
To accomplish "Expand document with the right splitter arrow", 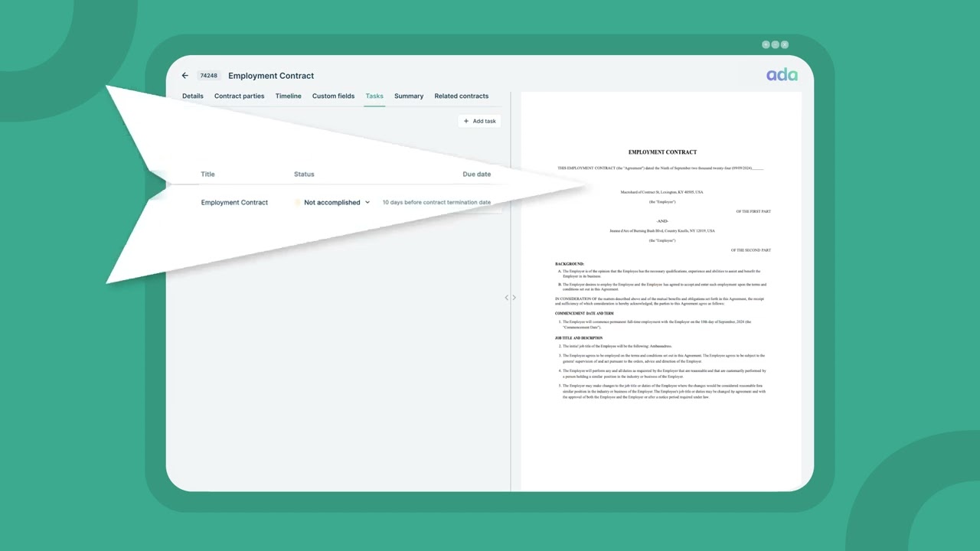I will 514,298.
